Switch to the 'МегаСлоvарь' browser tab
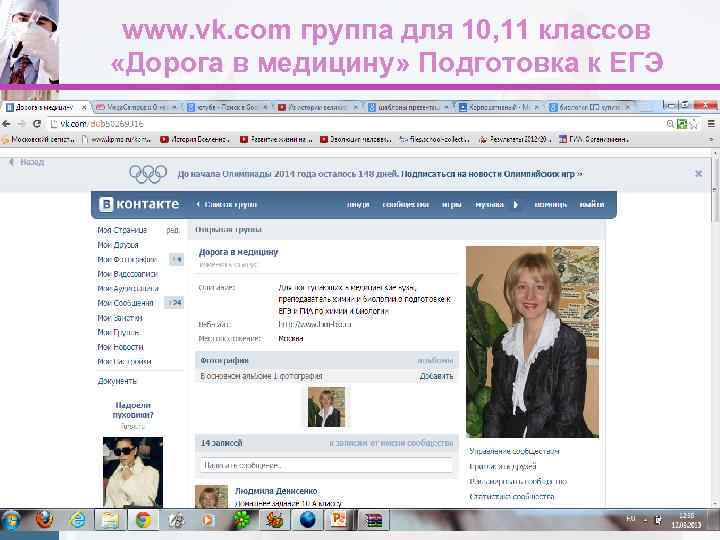Viewport: 720px width, 540px height. (137, 107)
